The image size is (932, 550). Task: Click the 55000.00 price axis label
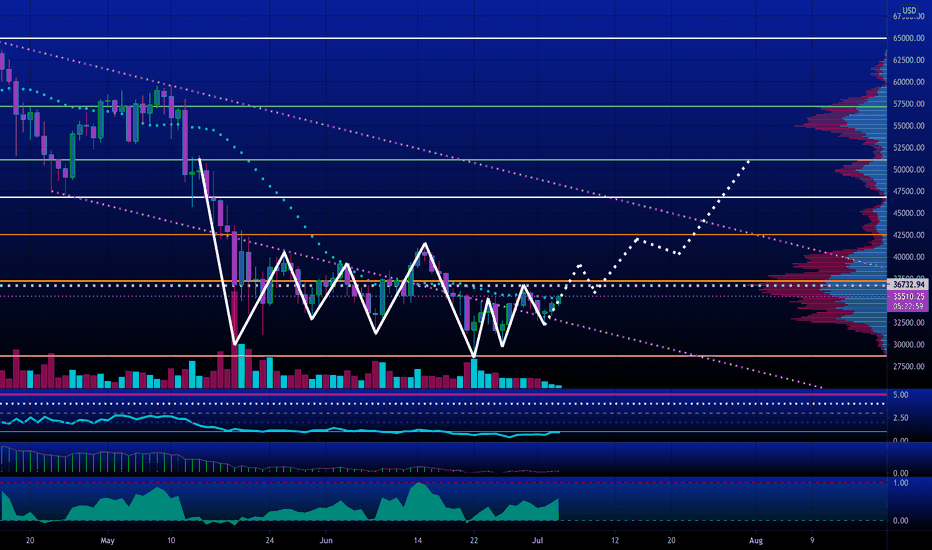909,126
